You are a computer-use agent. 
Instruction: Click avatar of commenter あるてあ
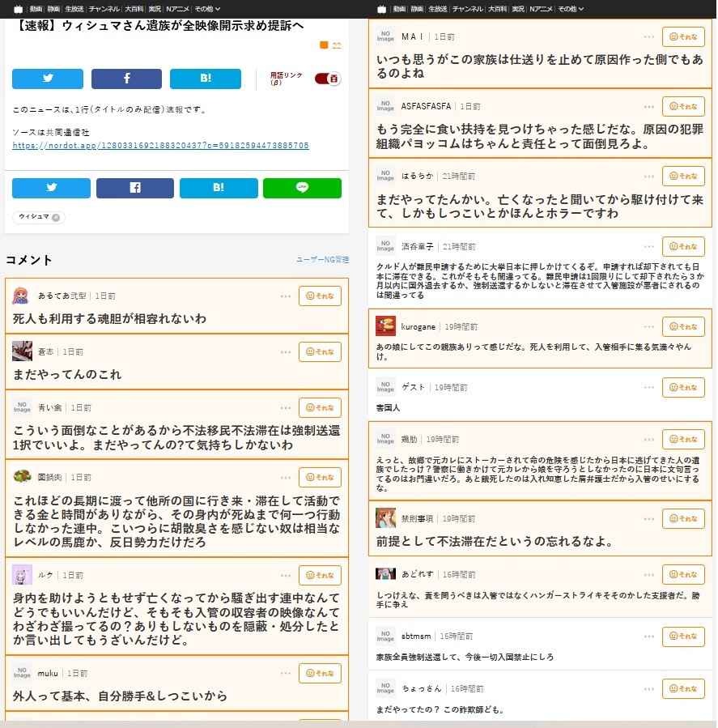[21, 296]
